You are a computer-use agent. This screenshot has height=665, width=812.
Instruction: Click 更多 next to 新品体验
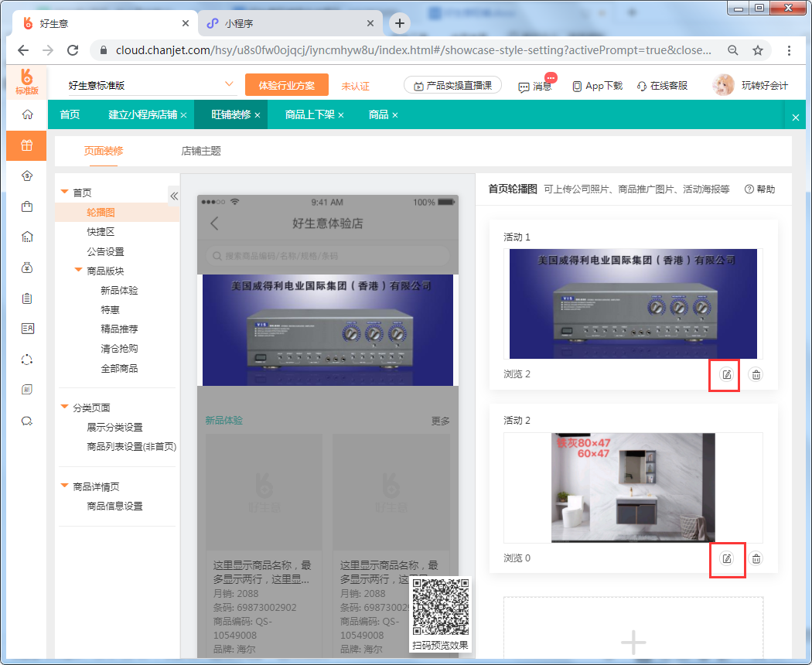[x=440, y=421]
